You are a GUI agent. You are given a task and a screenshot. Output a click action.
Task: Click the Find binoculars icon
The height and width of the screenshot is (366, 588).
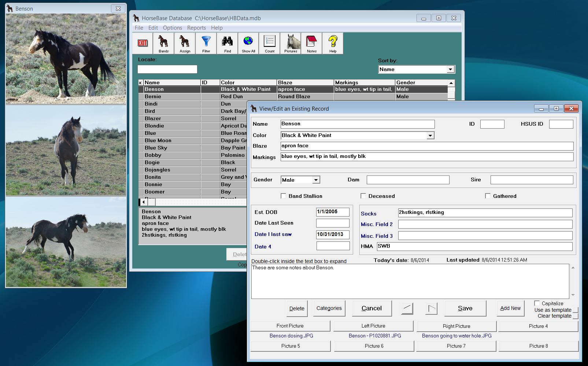click(x=227, y=43)
